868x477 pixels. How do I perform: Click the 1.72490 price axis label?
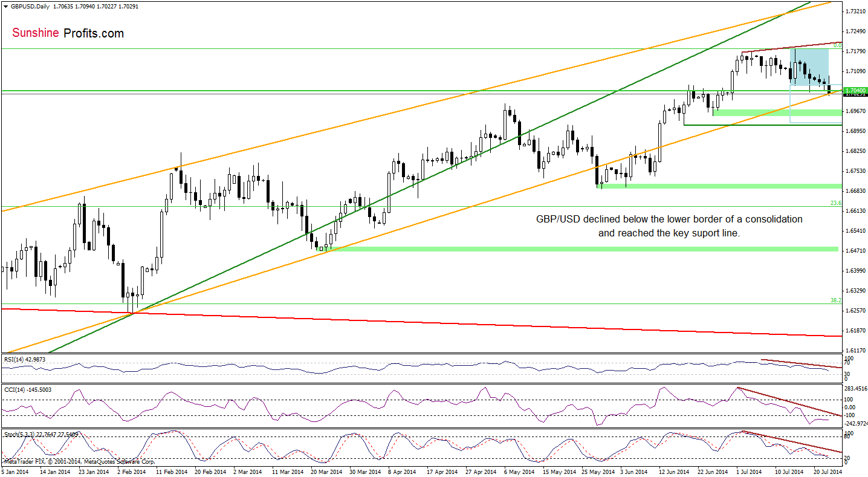pyautogui.click(x=855, y=31)
